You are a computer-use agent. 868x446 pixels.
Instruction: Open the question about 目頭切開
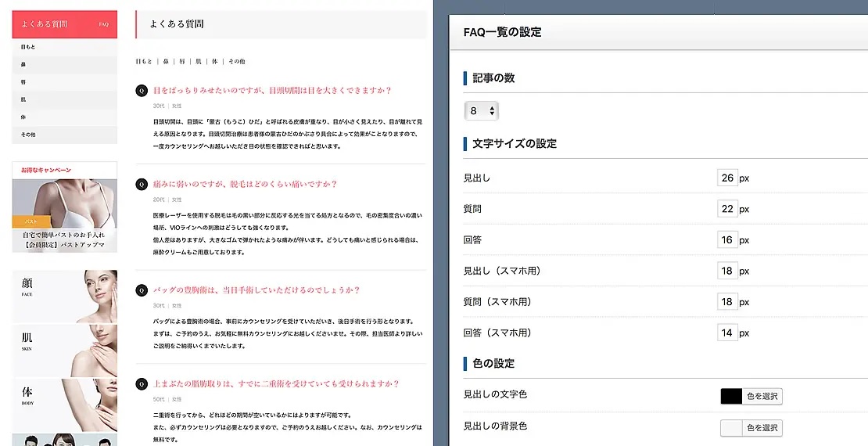(271, 91)
